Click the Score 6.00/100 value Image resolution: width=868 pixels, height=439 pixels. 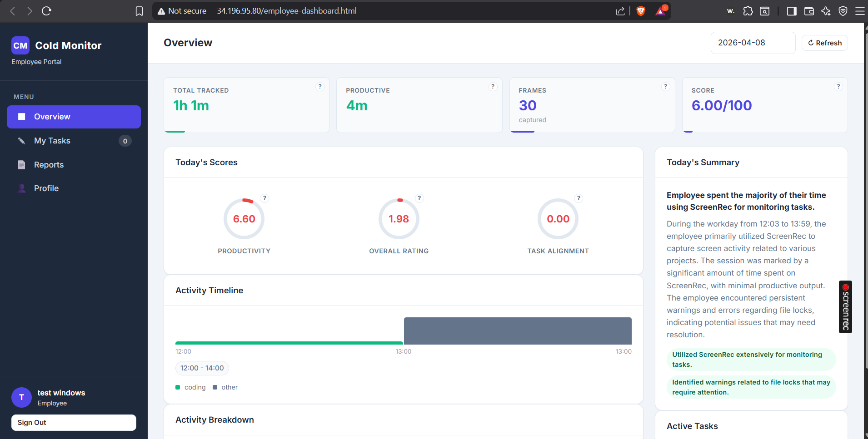722,105
